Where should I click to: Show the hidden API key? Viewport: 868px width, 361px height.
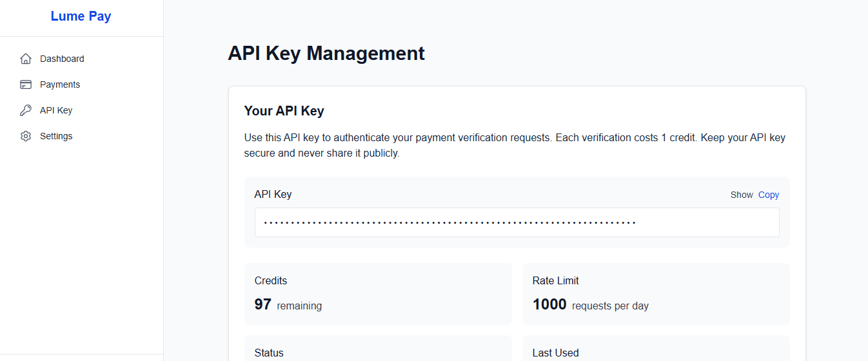pyautogui.click(x=742, y=195)
